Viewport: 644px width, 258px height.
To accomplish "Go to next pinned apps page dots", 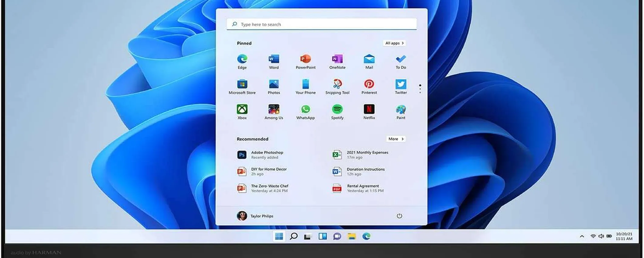I will [x=420, y=89].
